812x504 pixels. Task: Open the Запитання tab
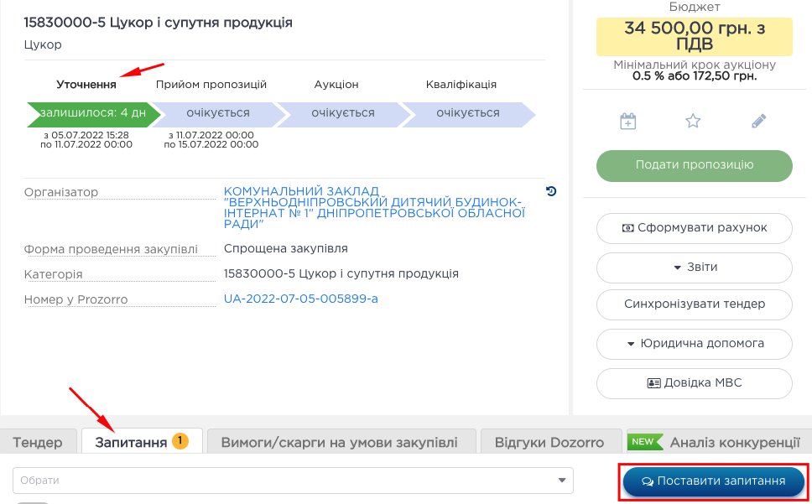pos(132,442)
